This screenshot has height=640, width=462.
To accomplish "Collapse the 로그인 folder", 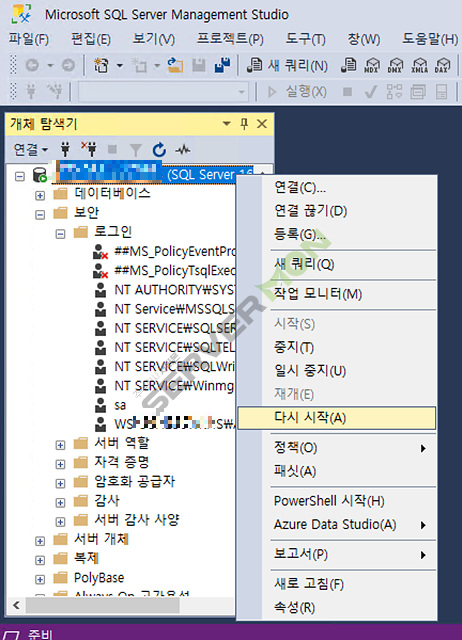I will [60, 234].
